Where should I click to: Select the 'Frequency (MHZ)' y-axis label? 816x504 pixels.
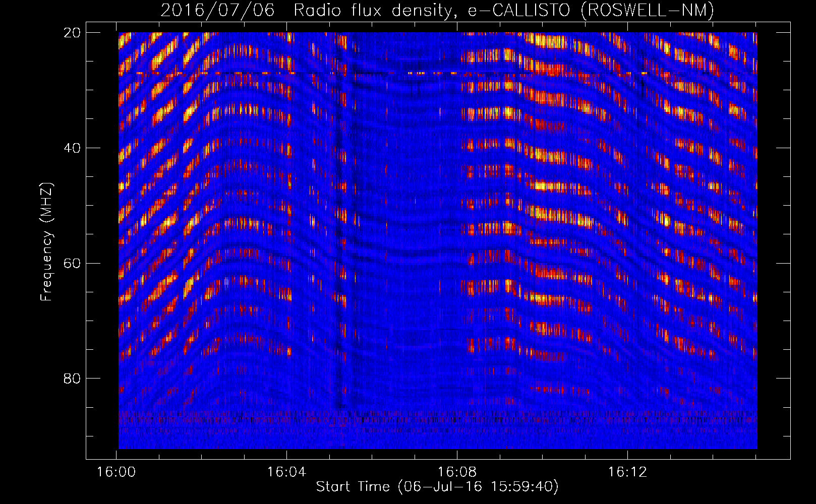pos(46,242)
